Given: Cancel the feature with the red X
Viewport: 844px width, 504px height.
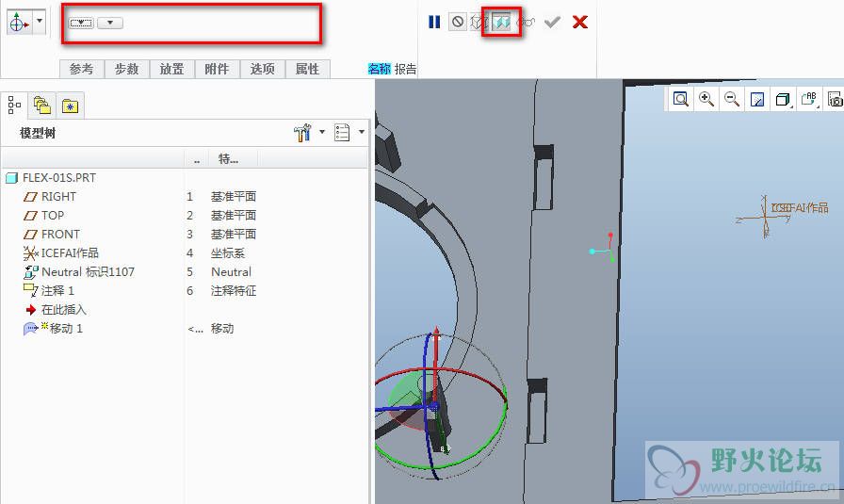Looking at the screenshot, I should point(579,22).
